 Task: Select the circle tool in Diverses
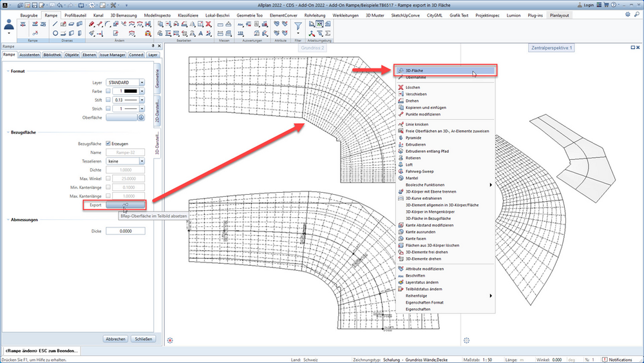pos(55,34)
